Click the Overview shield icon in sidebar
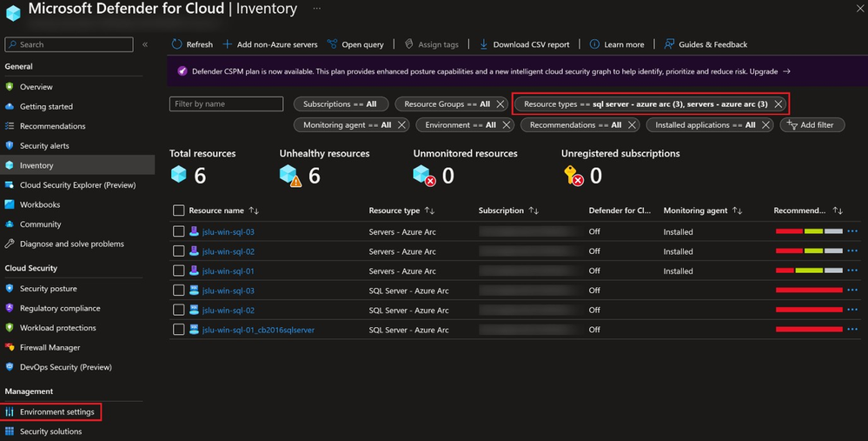The height and width of the screenshot is (441, 868). coord(10,86)
